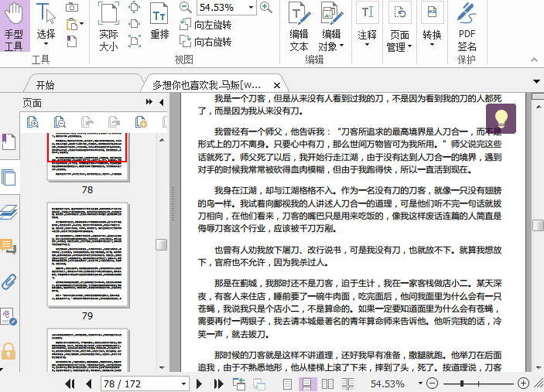This screenshot has height=392, width=544.
Task: Click the bookmark page icon in 工具 group
Action: [x=72, y=41]
